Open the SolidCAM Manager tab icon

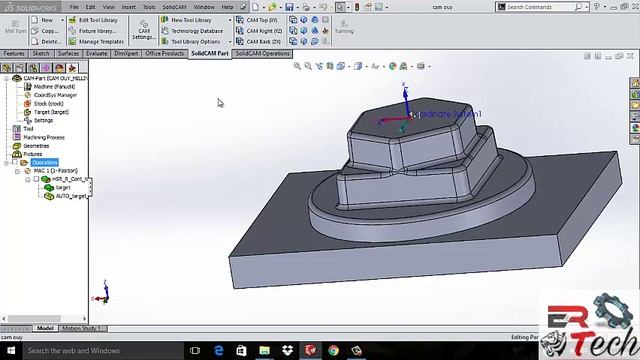point(72,68)
